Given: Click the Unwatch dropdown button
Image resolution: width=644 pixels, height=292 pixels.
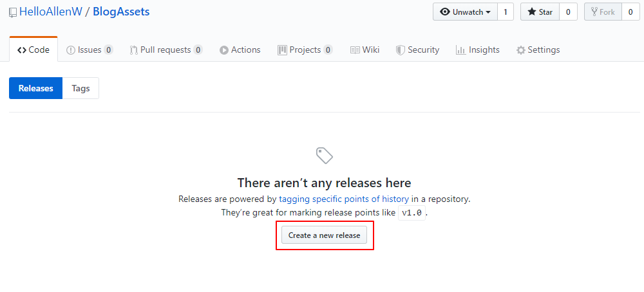Looking at the screenshot, I should (465, 12).
